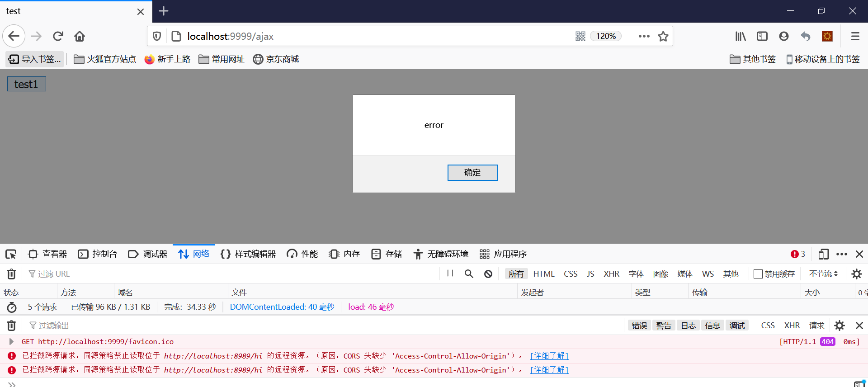Open the browser home page
The width and height of the screenshot is (868, 387).
(x=80, y=36)
